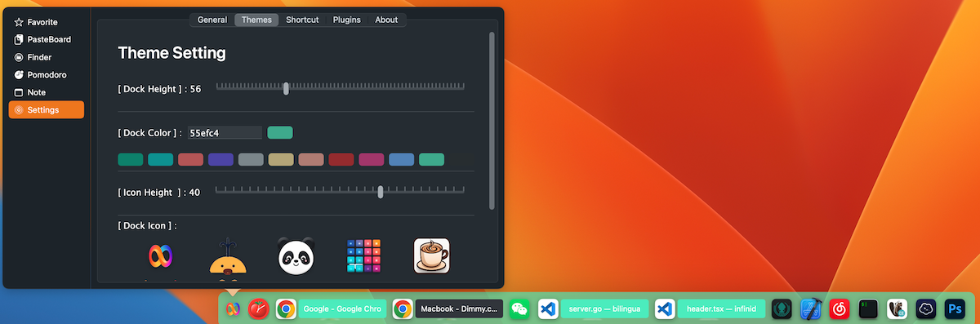Pick the dark green dock color swatch
The height and width of the screenshot is (324, 980).
click(x=131, y=159)
